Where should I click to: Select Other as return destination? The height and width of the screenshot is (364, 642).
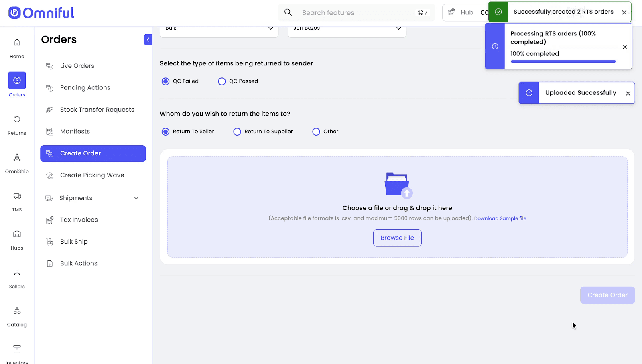click(316, 132)
